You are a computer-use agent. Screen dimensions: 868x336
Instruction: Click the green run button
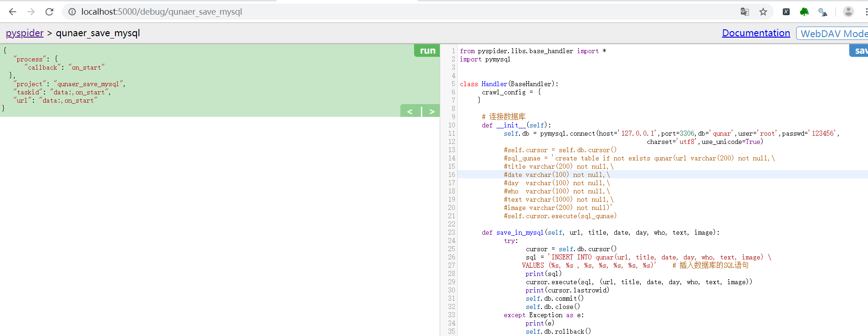(427, 50)
